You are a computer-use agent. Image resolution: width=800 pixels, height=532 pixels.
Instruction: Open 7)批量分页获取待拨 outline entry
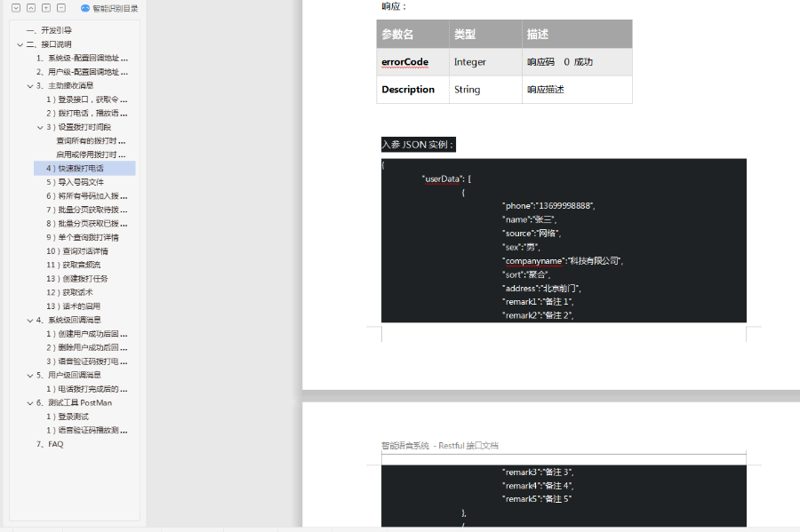click(x=87, y=210)
